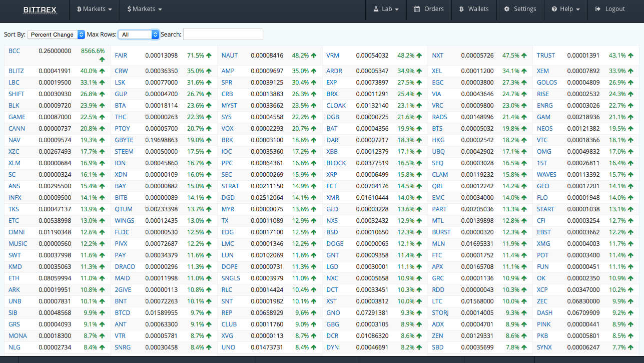Focus the Search input field
The height and width of the screenshot is (363, 644).
point(223,34)
